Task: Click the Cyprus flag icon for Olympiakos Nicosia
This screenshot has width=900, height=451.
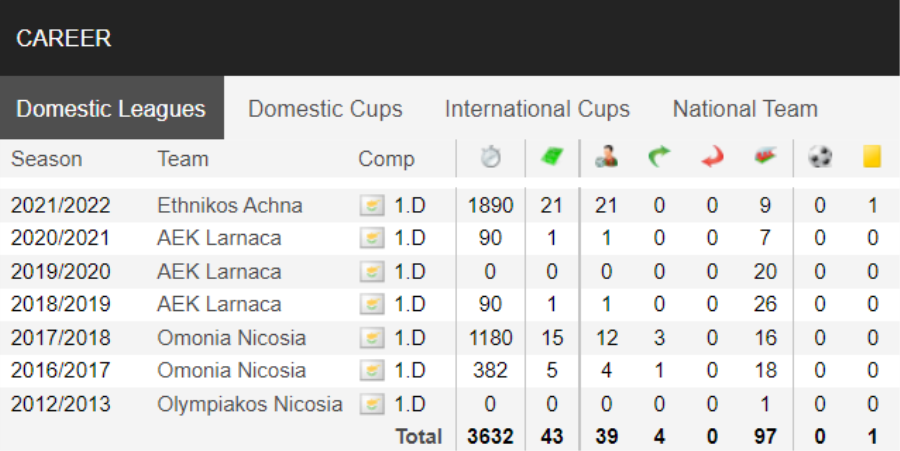Action: click(372, 405)
